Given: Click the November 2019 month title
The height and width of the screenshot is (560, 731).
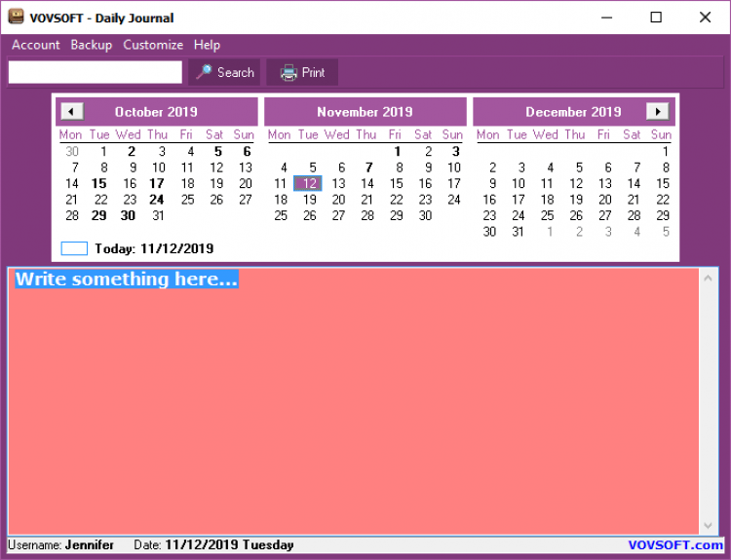Looking at the screenshot, I should [365, 112].
